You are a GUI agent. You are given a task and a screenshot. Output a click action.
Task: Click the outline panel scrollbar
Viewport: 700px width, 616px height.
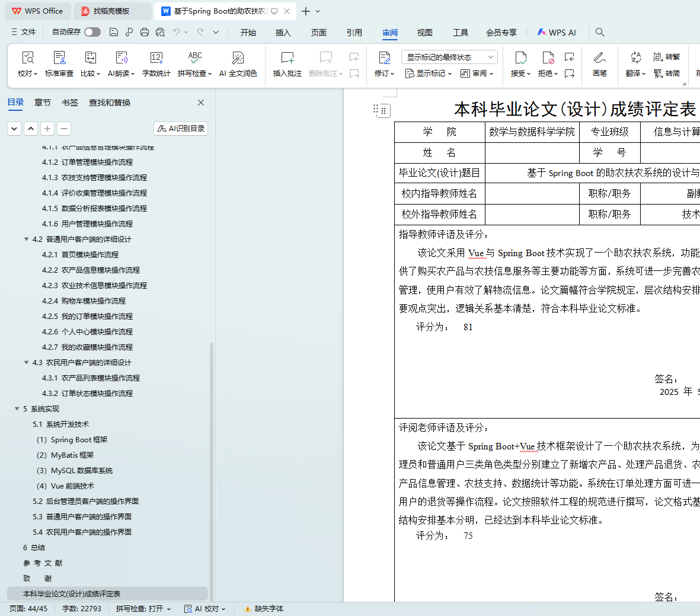(212, 471)
